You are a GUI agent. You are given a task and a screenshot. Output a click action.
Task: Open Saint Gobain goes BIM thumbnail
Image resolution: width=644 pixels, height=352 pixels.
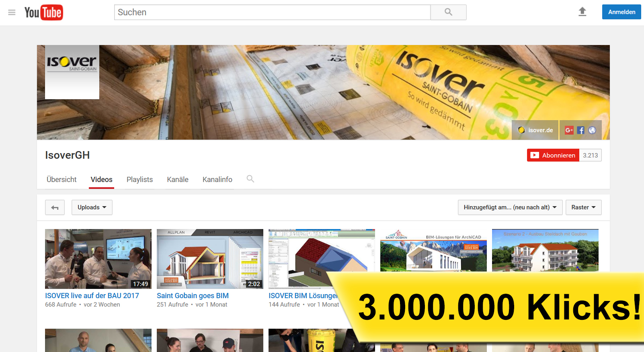[210, 259]
